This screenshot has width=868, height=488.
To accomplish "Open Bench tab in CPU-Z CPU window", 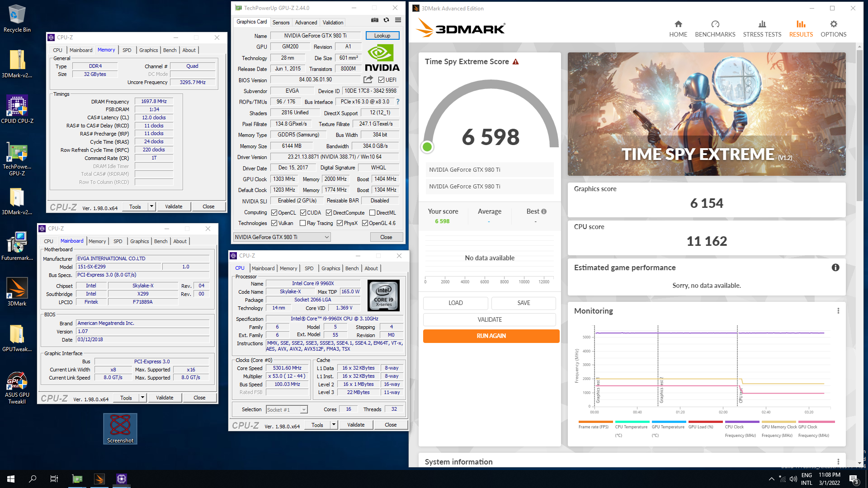I will [x=352, y=268].
